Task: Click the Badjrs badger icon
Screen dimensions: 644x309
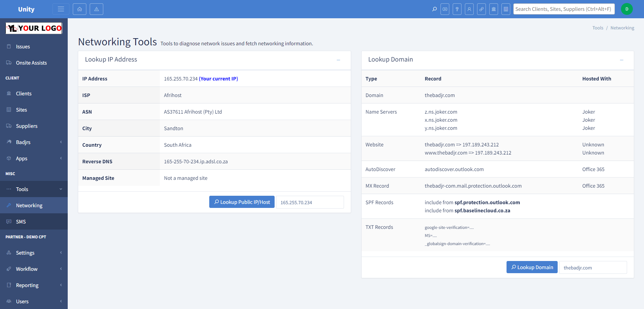Action: (9, 142)
